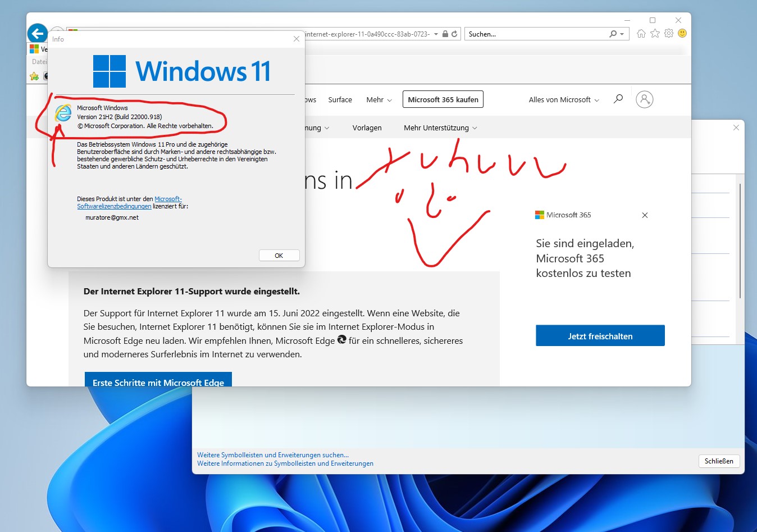Click the magnifier search icon on Microsoft page

(618, 99)
